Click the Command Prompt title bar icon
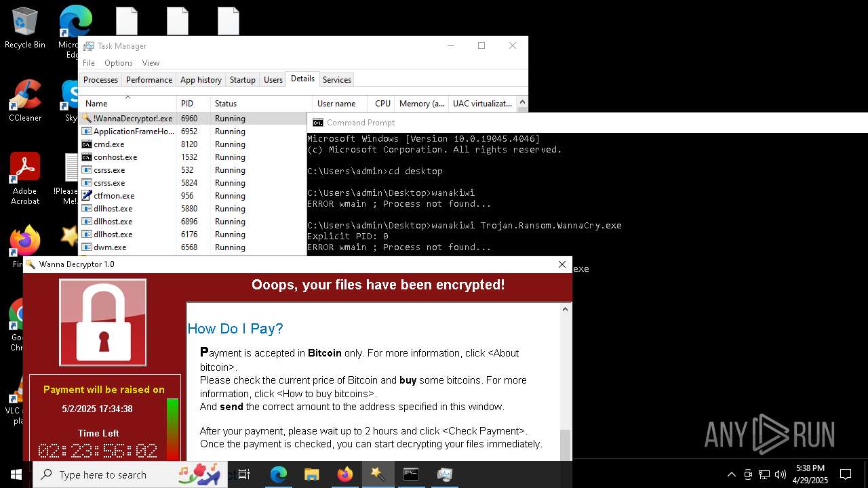Image resolution: width=868 pixels, height=488 pixels. click(317, 123)
